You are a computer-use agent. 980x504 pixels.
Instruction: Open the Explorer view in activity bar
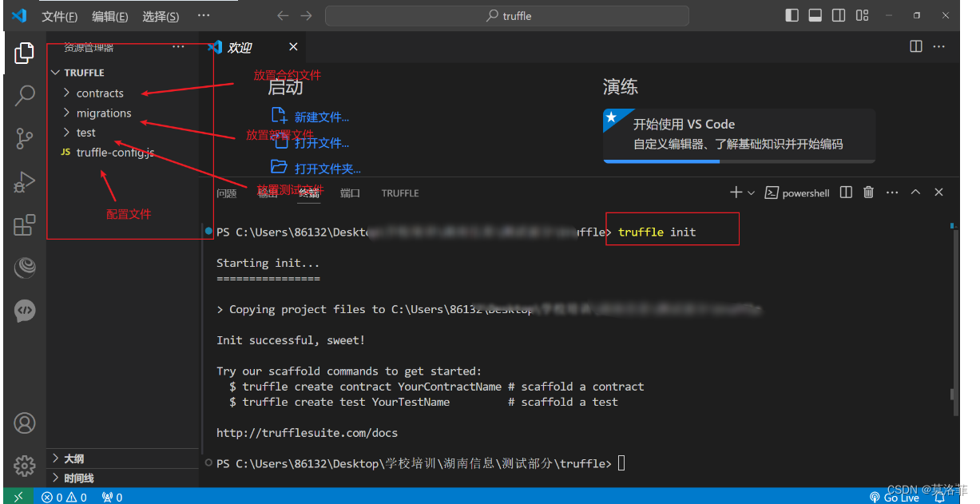[25, 54]
